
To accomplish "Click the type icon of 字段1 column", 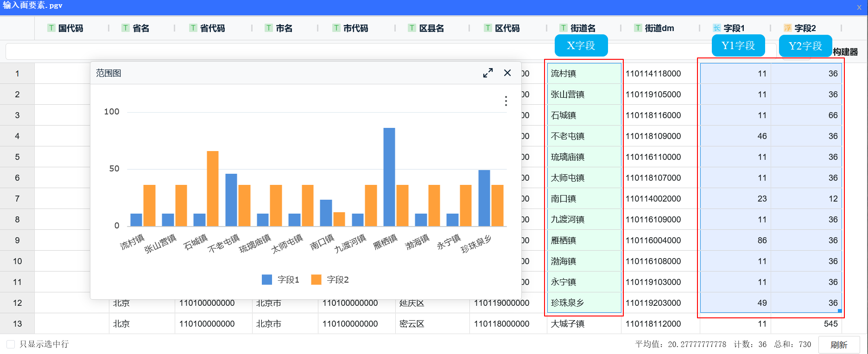I will click(x=716, y=28).
